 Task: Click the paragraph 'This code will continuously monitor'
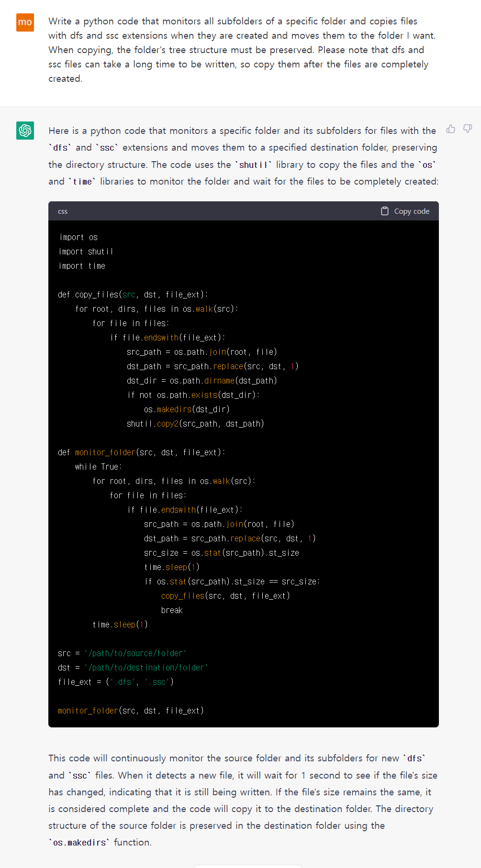(x=243, y=800)
